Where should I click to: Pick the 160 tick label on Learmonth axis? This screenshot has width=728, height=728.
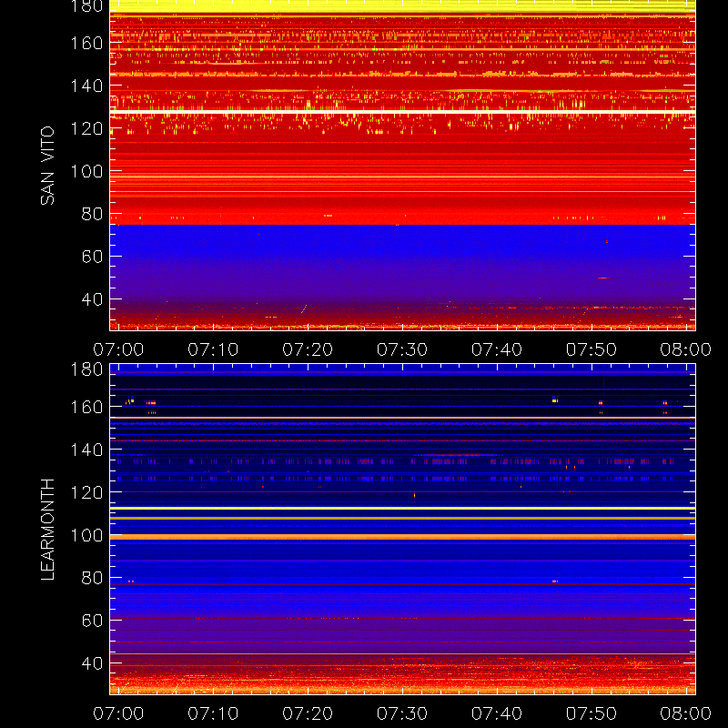(86, 407)
